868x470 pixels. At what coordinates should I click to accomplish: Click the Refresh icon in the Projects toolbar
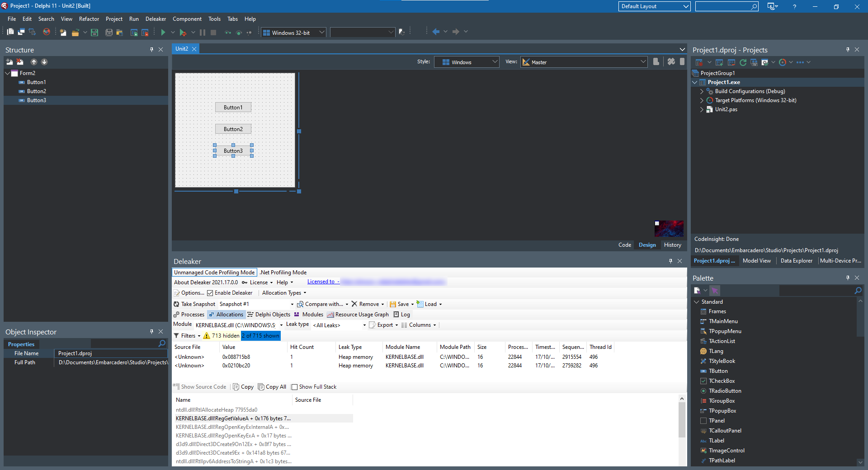743,62
